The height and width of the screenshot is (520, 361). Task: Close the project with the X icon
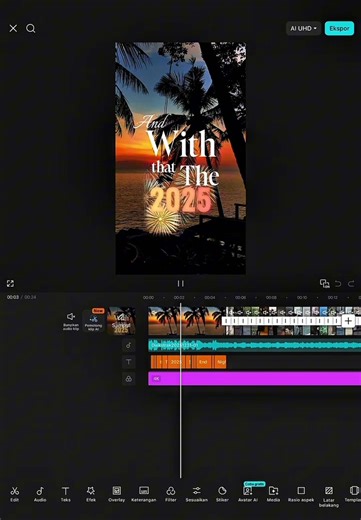pos(13,29)
